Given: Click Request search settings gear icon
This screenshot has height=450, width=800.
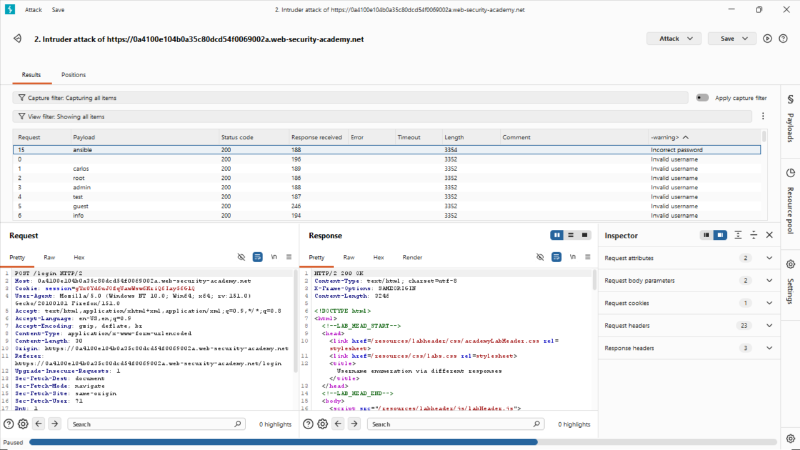Looking at the screenshot, I should coord(23,424).
